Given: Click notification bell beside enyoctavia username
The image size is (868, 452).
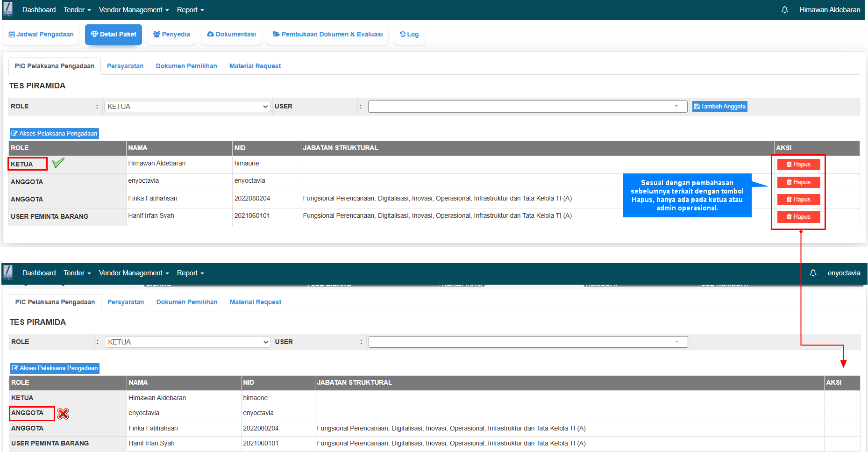Looking at the screenshot, I should (x=813, y=273).
